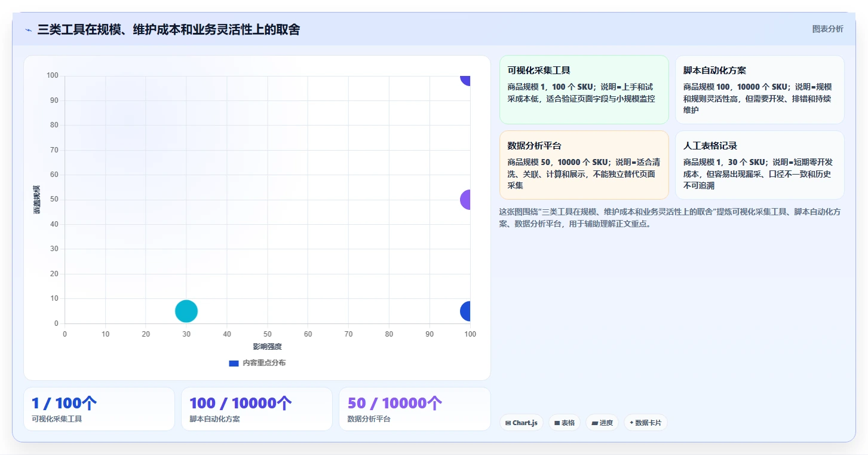Screen dimensions: 868x455
Task: Click the main title 三类工具在规模、维护成本和业务灵活性上的取舍
Action: (x=168, y=29)
